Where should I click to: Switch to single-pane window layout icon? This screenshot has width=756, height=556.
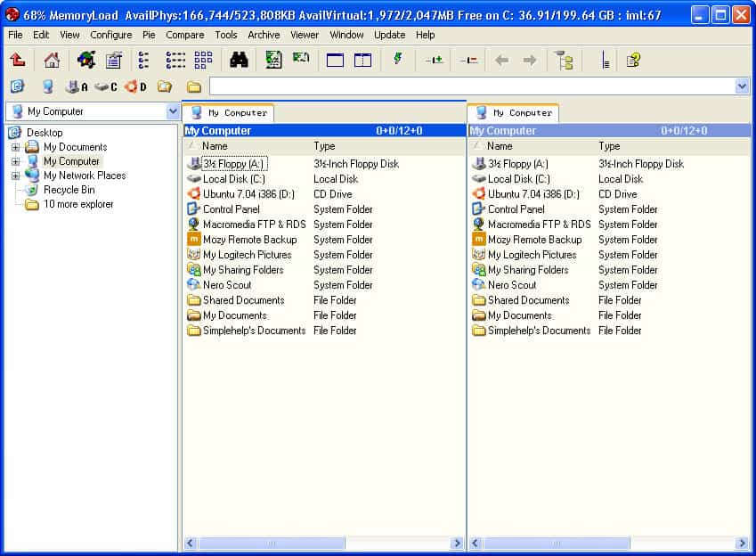click(335, 61)
